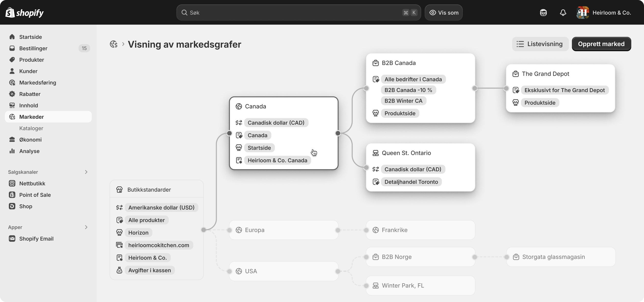Select Produktside in The Grand Depot card
Image resolution: width=644 pixels, height=302 pixels.
540,103
